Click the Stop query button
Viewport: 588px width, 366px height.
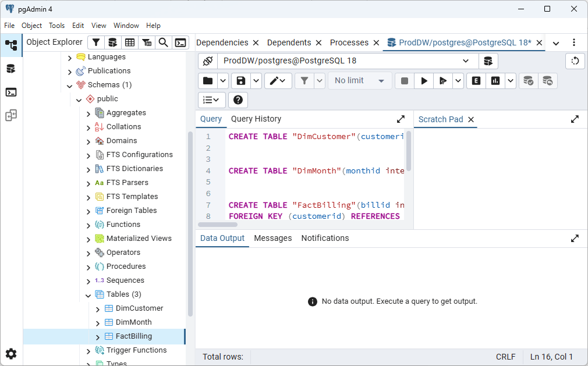(404, 81)
